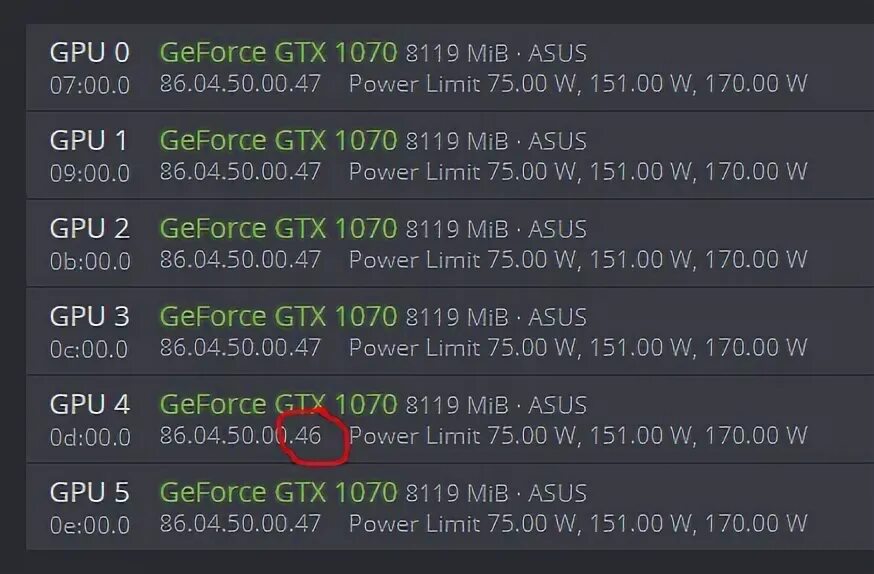Click GPU 4 Power Limit text
The height and width of the screenshot is (574, 874).
click(x=578, y=436)
